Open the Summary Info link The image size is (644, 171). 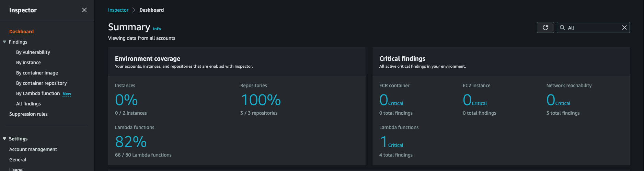[157, 29]
